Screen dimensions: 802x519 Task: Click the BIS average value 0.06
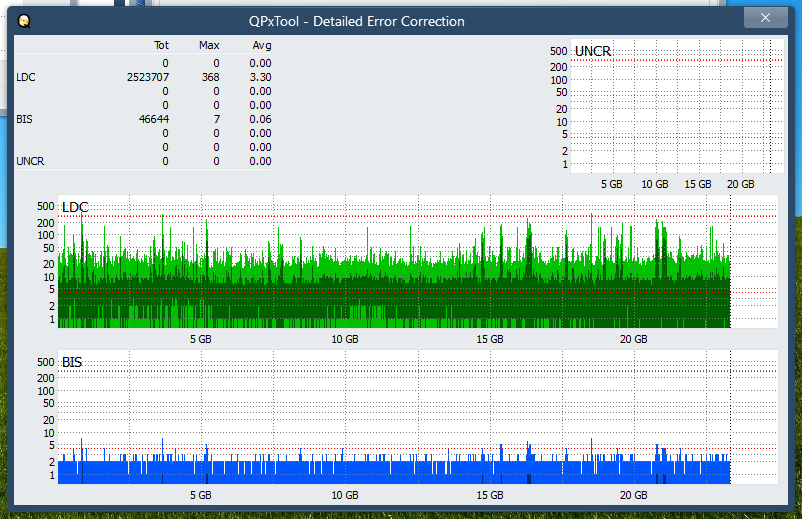pos(260,119)
